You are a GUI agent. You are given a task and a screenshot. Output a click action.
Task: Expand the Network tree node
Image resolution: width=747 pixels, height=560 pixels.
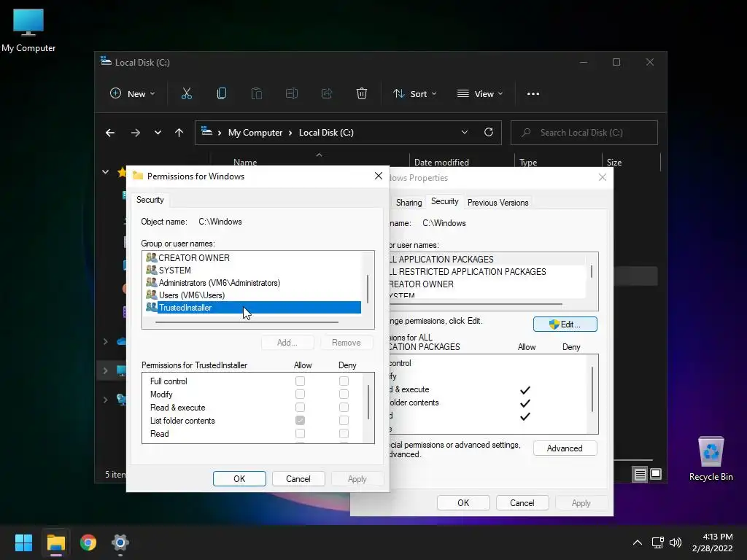coord(105,400)
